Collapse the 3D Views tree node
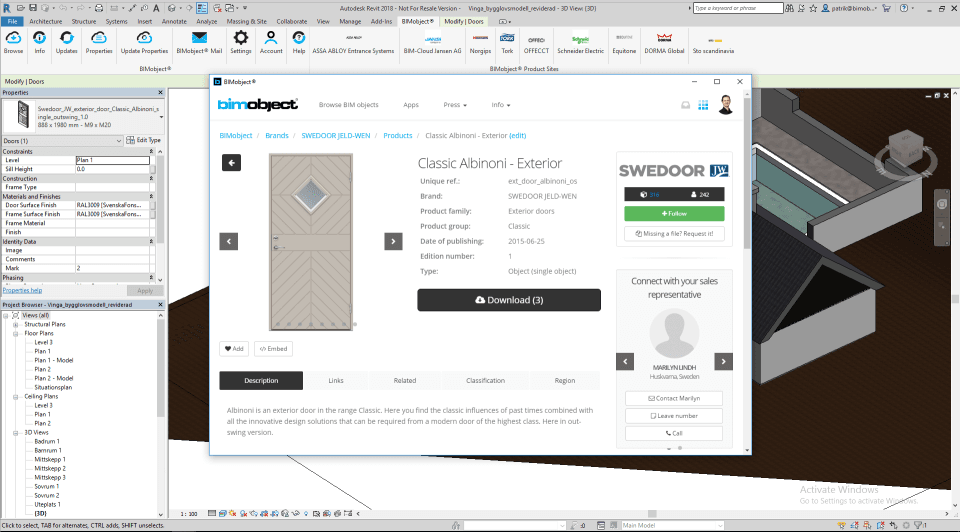This screenshot has height=532, width=960. tap(15, 433)
